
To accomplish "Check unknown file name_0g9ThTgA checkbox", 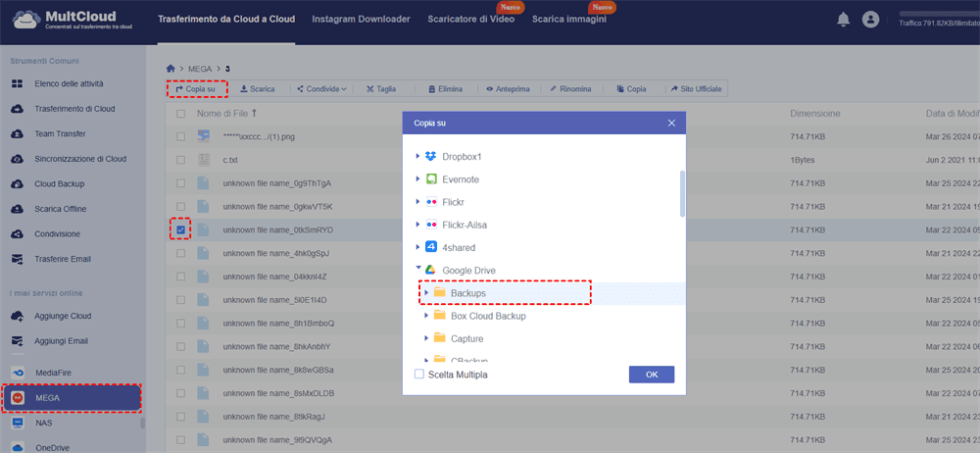I will pos(180,183).
